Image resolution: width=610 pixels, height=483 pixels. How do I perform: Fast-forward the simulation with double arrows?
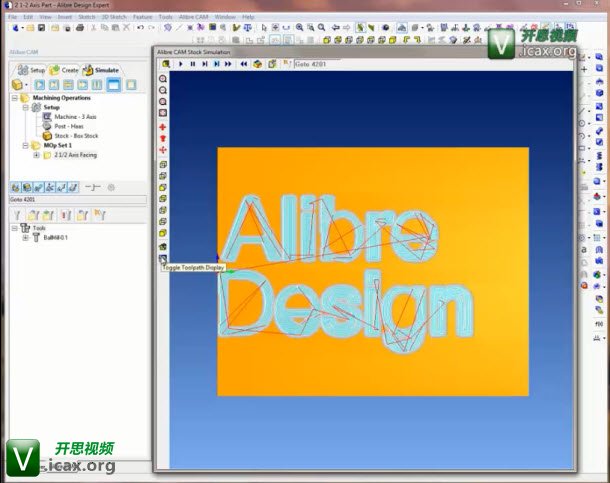(x=228, y=64)
